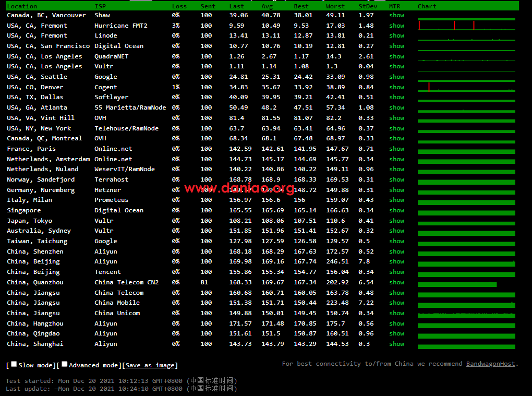
Task: Click the Last column header
Action: 236,6
